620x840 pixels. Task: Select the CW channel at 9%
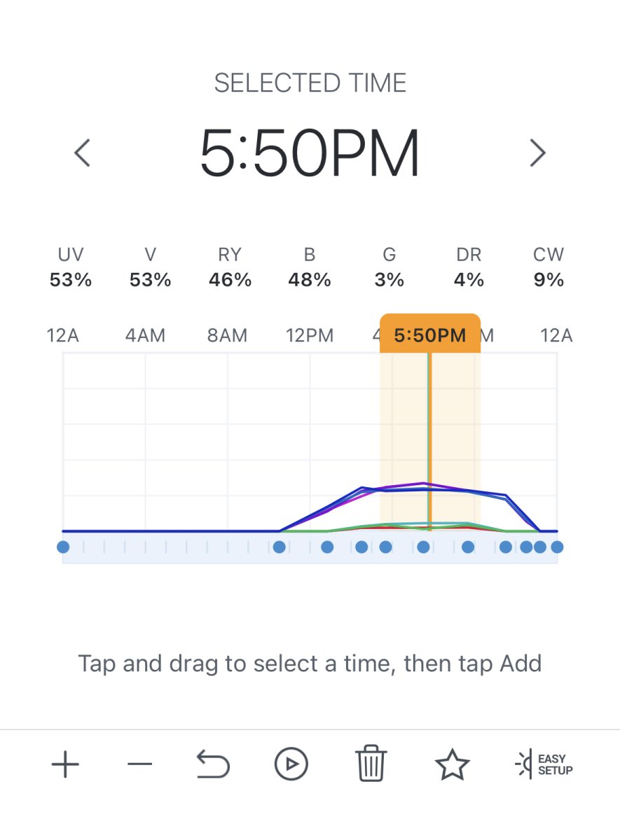[x=549, y=267]
